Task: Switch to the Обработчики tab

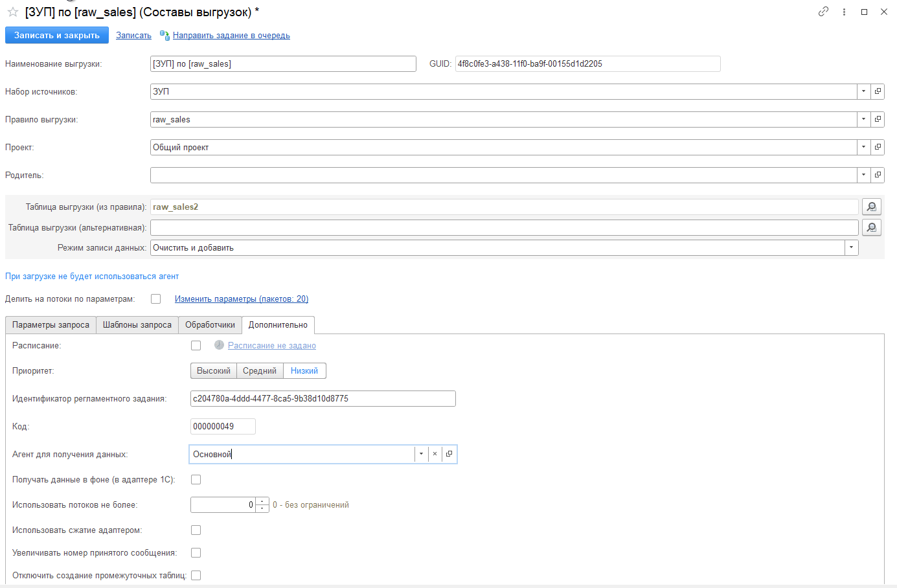Action: point(210,325)
